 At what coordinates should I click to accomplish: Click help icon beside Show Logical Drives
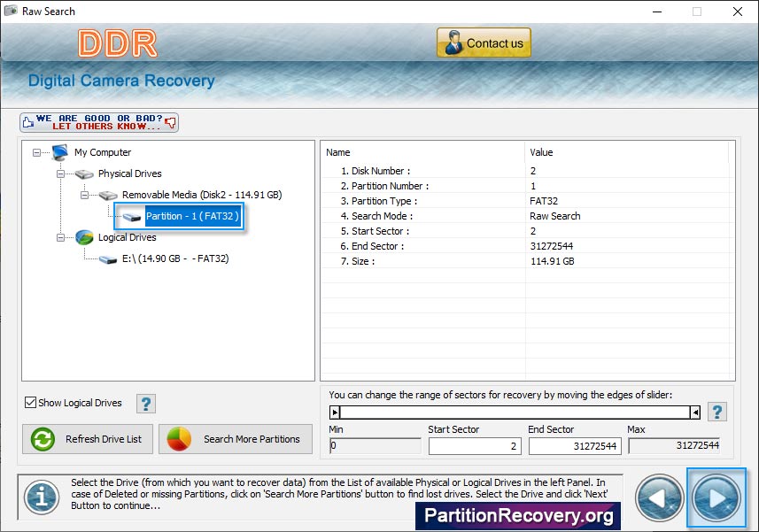point(146,404)
